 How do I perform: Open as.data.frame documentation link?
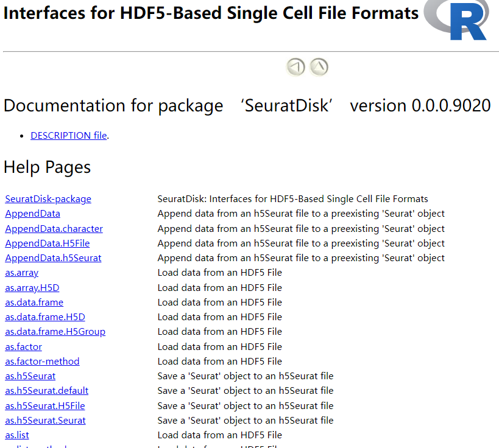(34, 303)
